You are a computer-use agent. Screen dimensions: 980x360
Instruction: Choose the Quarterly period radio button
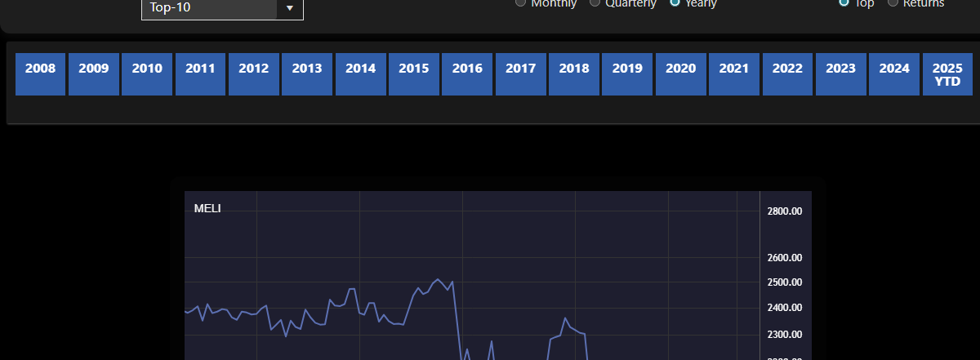point(595,3)
